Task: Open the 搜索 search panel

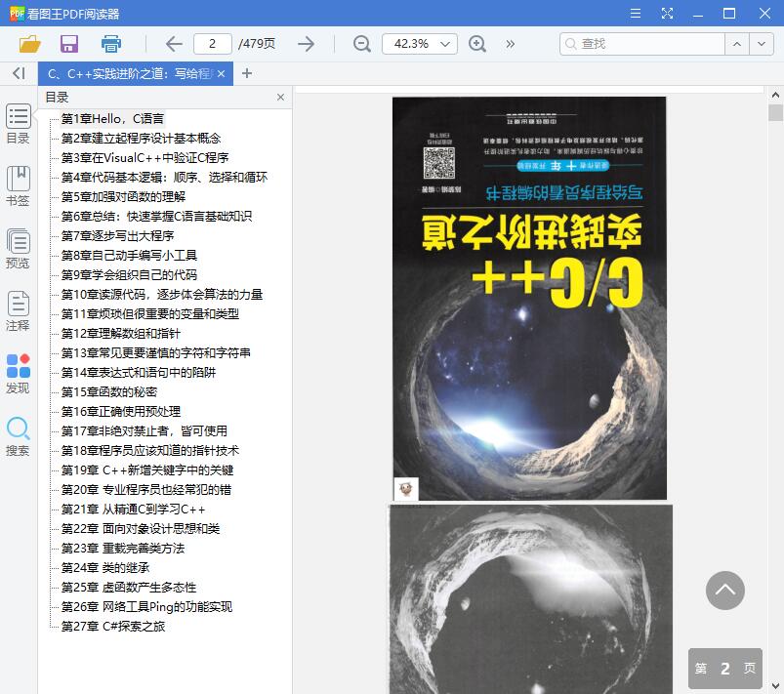Action: click(x=18, y=436)
